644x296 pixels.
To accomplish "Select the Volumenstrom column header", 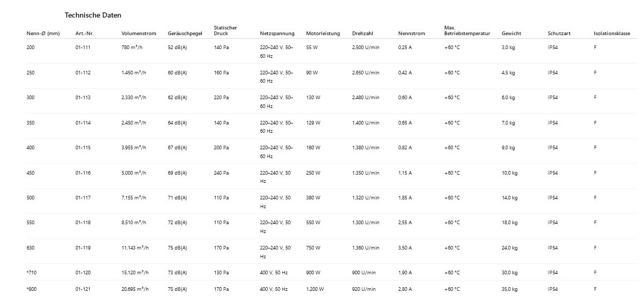I will tap(135, 34).
